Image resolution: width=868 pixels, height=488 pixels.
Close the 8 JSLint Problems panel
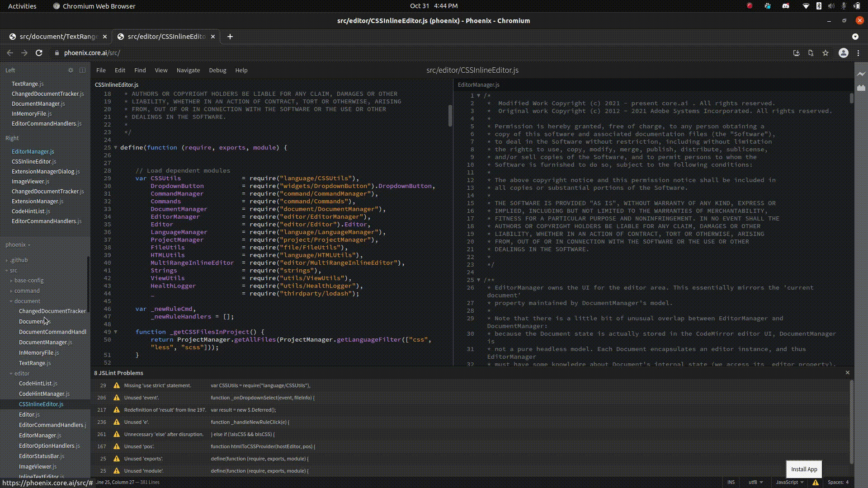848,373
